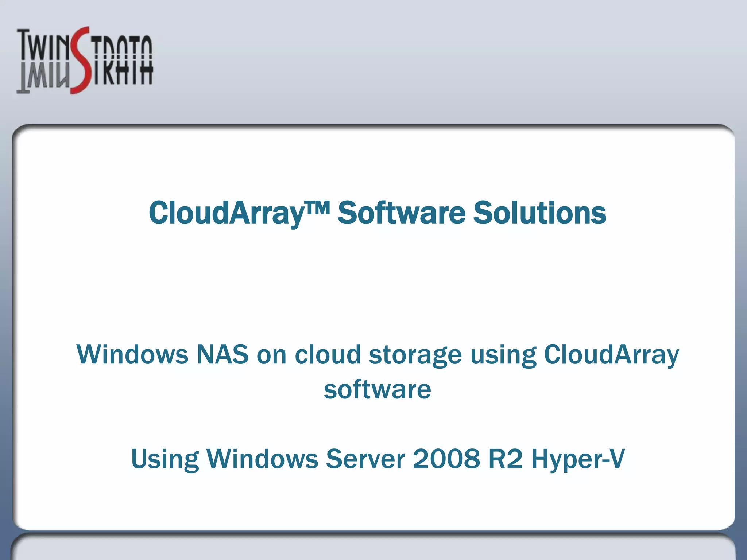The image size is (747, 560).
Task: Click the centered lowercase word software
Action: [378, 389]
